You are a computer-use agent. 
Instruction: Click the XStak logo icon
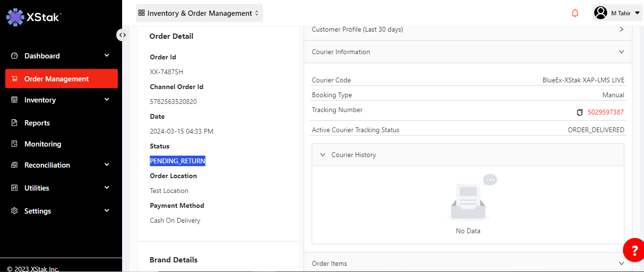(15, 17)
